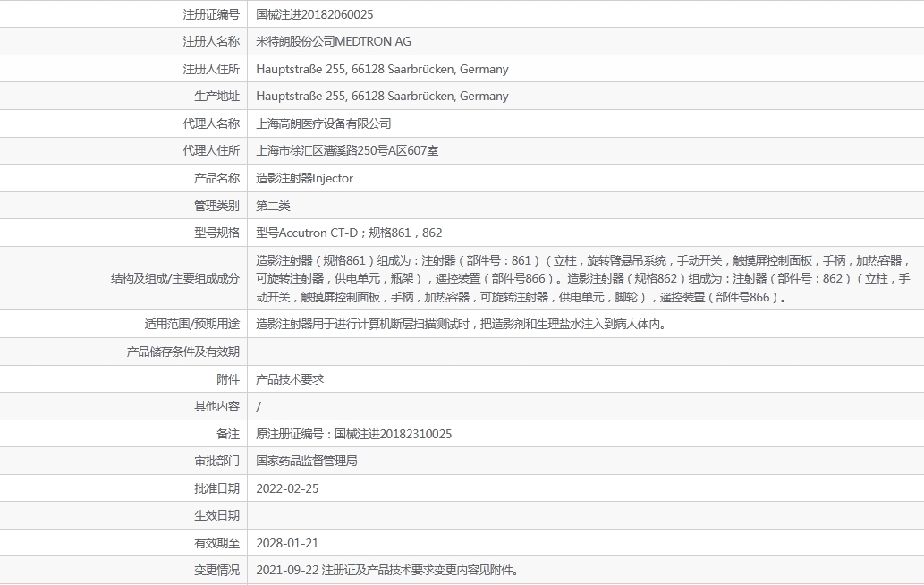Image resolution: width=924 pixels, height=585 pixels.
Task: Select registrant name 米特朗股份公司MEDTRON AG
Action: click(334, 41)
